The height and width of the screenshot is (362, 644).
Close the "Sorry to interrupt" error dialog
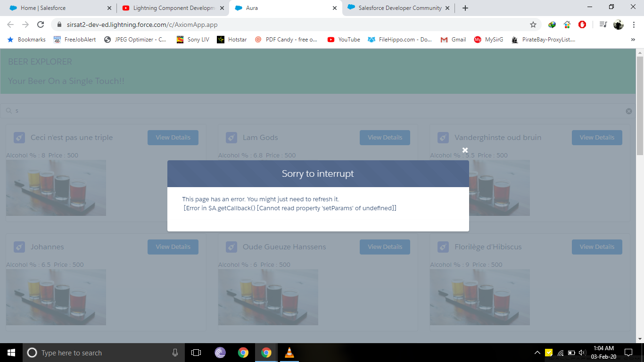465,150
